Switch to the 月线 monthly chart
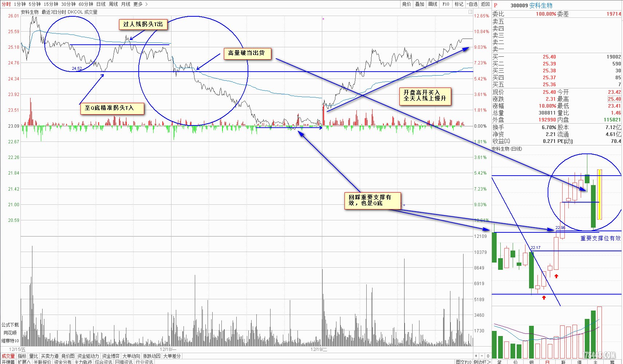Viewport: 623px width, 364px height. pyautogui.click(x=126, y=4)
